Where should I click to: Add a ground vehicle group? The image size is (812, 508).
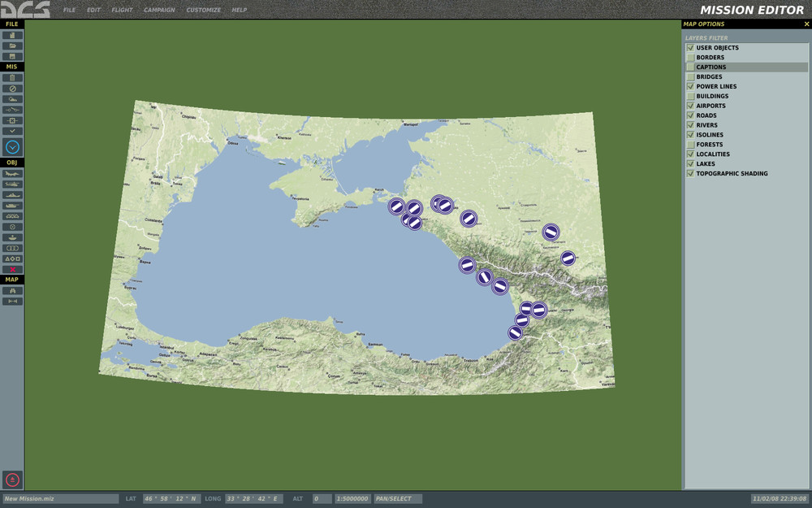coord(11,206)
